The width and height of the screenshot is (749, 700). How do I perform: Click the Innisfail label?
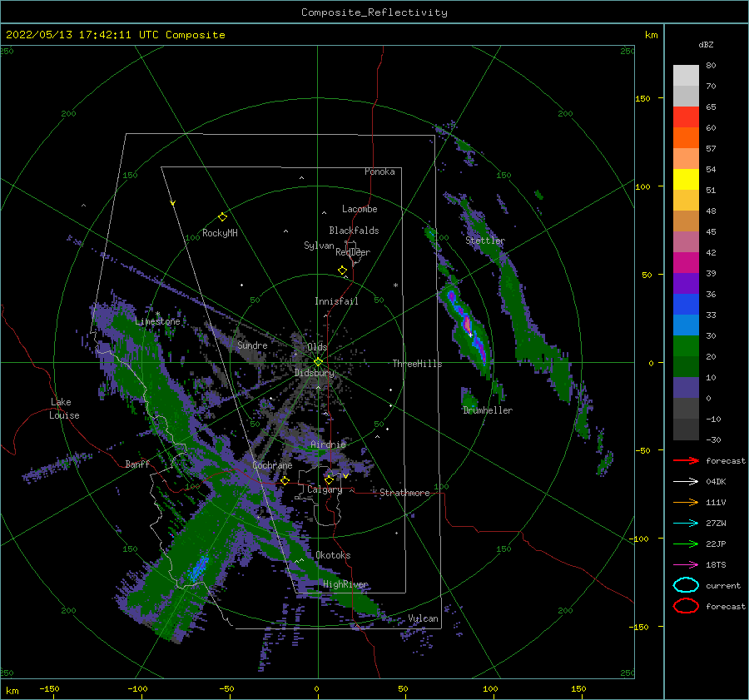[336, 301]
